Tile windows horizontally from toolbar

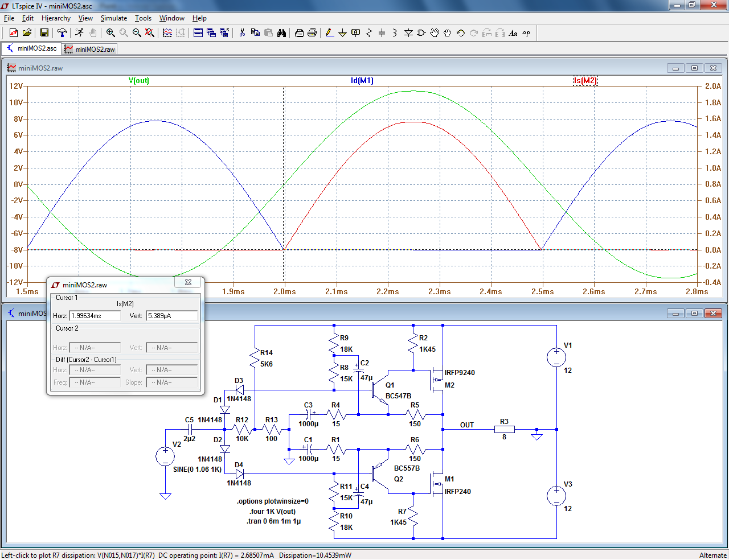[x=198, y=33]
